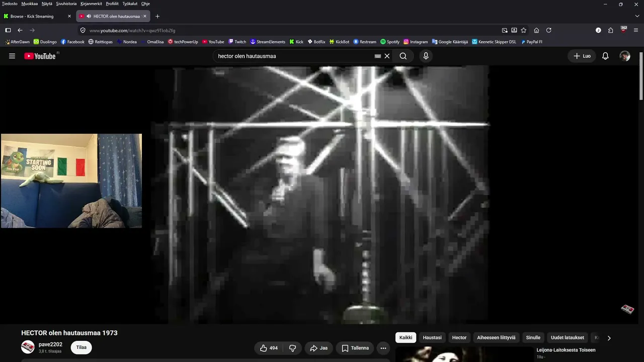644x362 pixels.
Task: Open a new browser tab
Action: point(157,16)
